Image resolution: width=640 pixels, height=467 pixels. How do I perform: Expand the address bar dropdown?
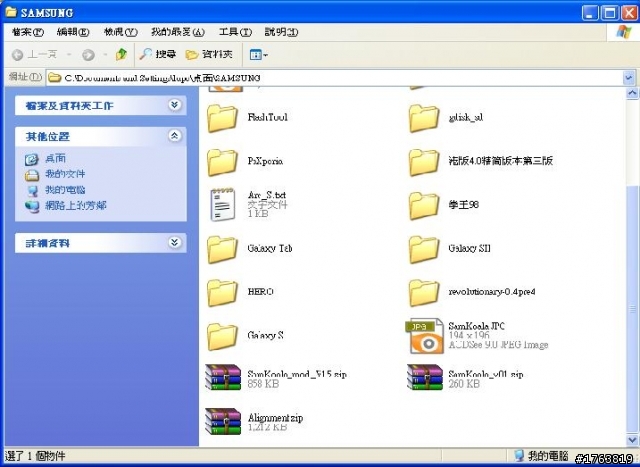[x=629, y=78]
